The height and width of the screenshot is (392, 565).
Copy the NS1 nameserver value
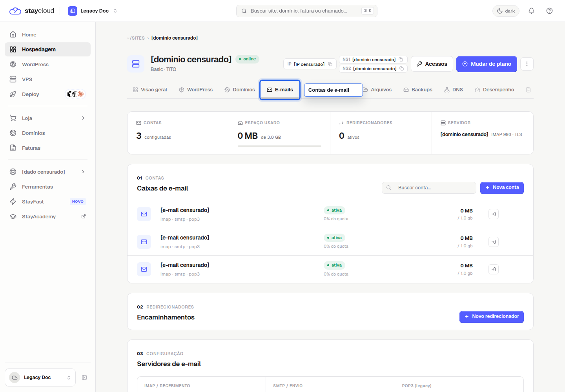(401, 60)
